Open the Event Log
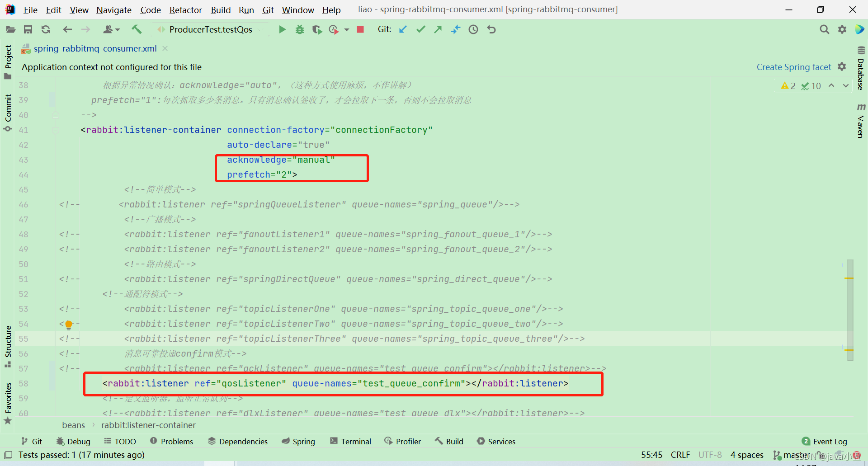 pyautogui.click(x=825, y=442)
